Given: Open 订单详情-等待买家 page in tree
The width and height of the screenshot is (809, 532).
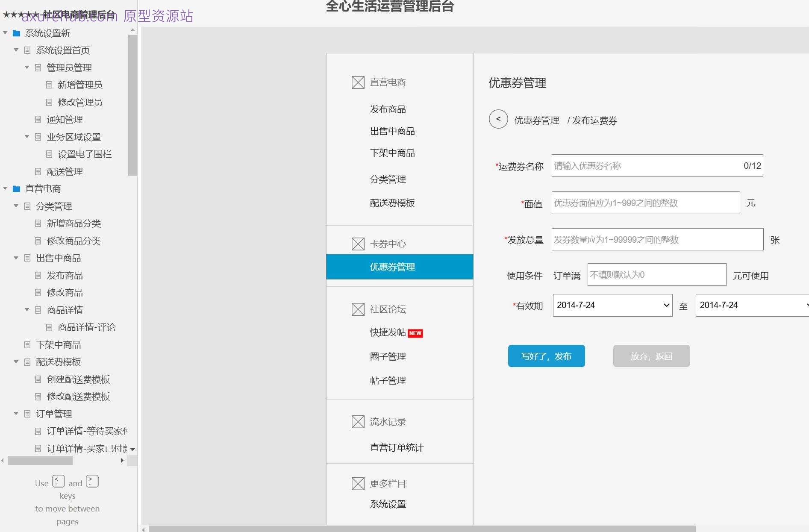Looking at the screenshot, I should pyautogui.click(x=87, y=431).
